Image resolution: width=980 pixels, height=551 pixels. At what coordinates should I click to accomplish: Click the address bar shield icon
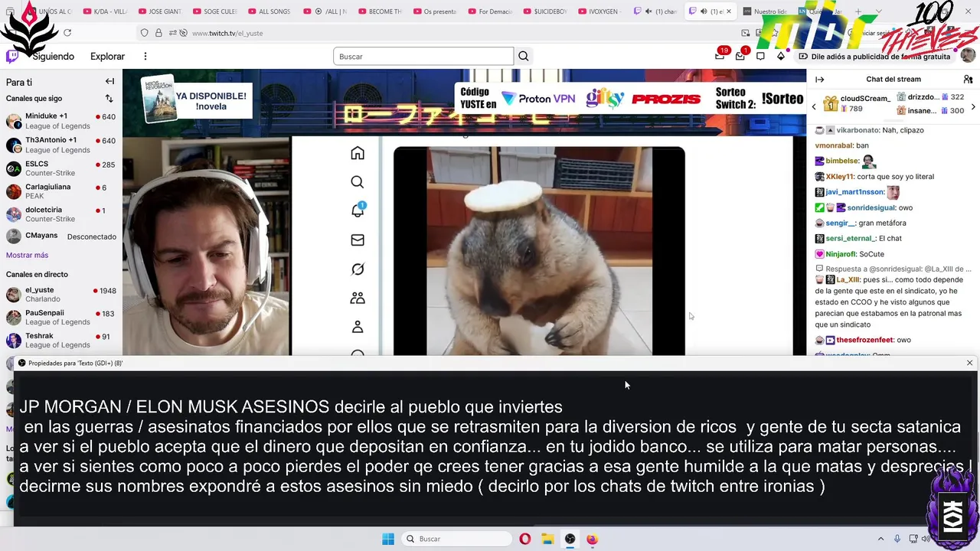tap(144, 33)
